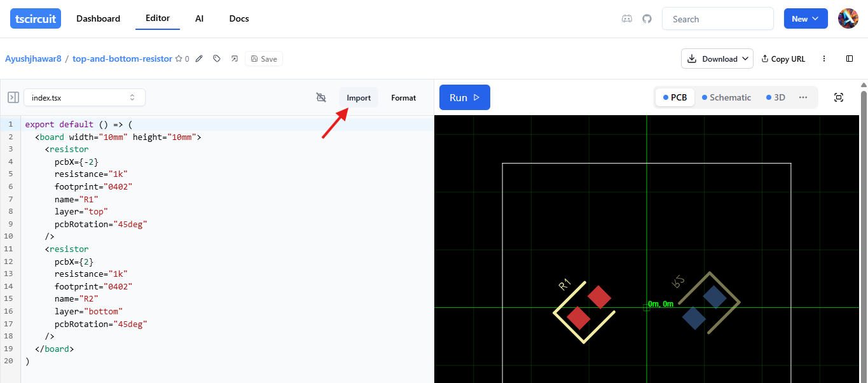The height and width of the screenshot is (383, 868).
Task: Switch to the 3D view tab
Action: point(775,97)
